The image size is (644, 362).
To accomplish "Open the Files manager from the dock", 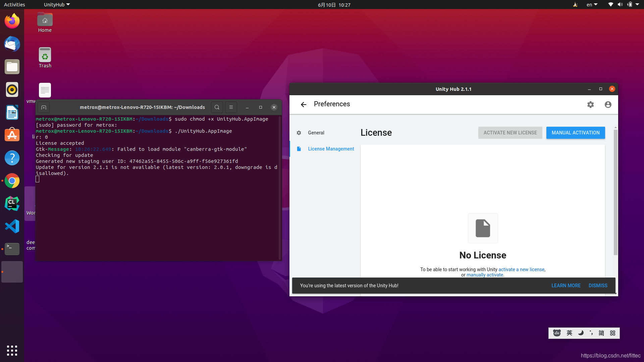I will tap(12, 67).
